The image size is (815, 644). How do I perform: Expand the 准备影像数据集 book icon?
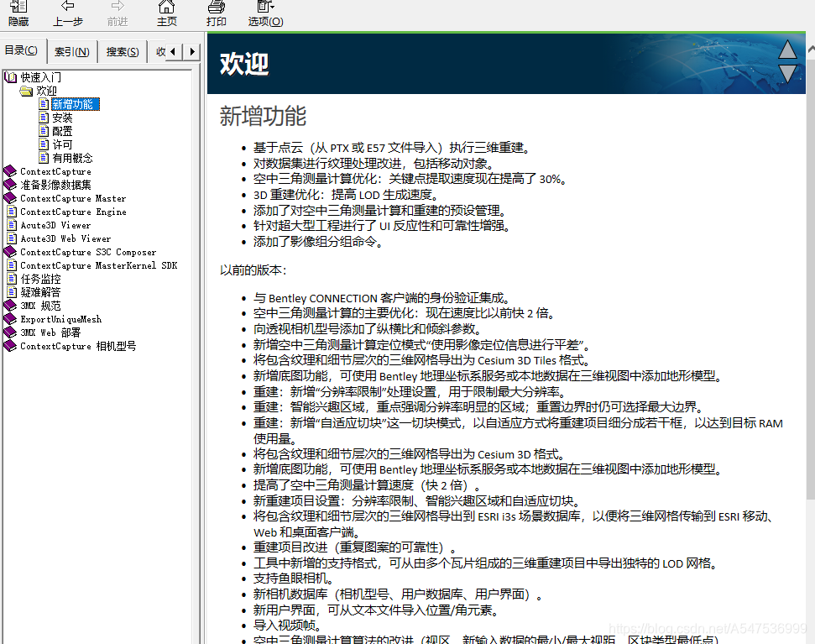coord(10,185)
